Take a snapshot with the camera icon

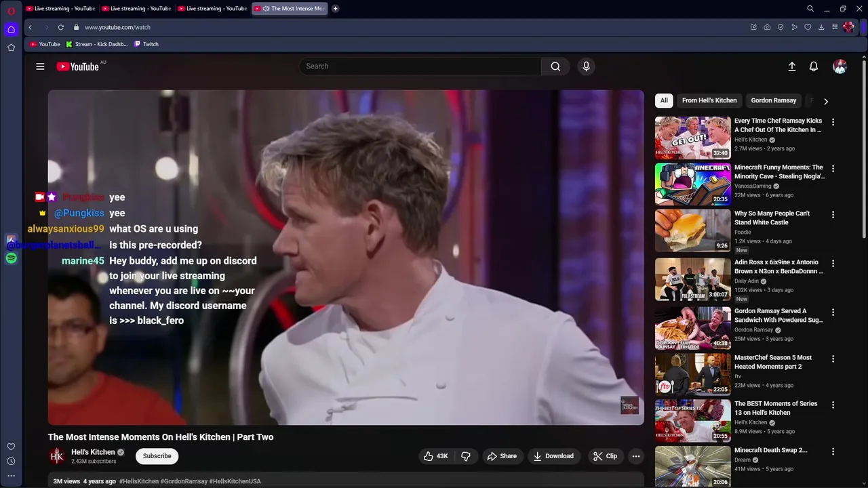click(767, 27)
